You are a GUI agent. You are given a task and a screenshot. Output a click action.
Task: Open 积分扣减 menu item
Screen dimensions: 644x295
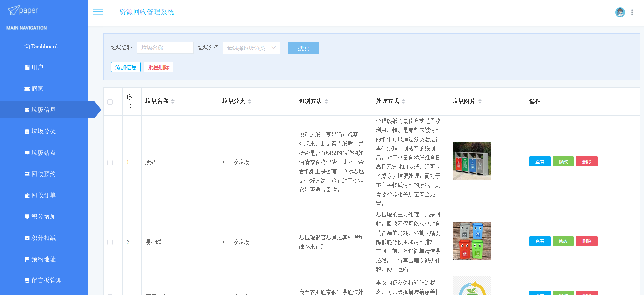point(44,238)
